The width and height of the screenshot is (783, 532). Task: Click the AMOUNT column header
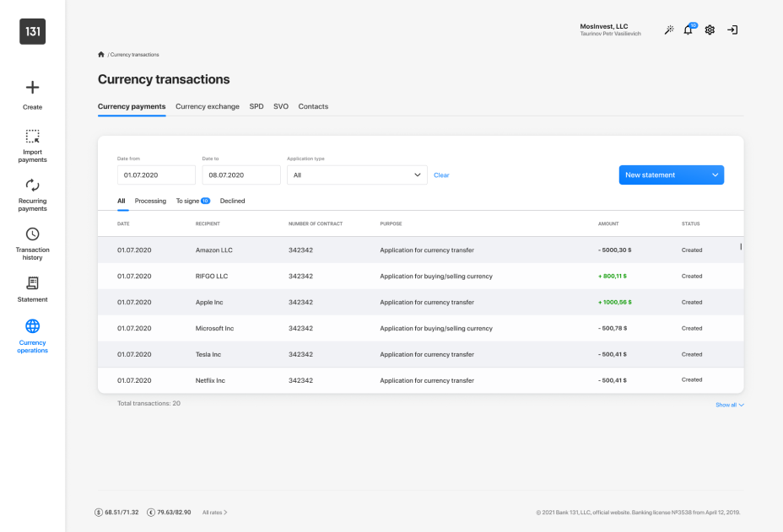click(608, 223)
